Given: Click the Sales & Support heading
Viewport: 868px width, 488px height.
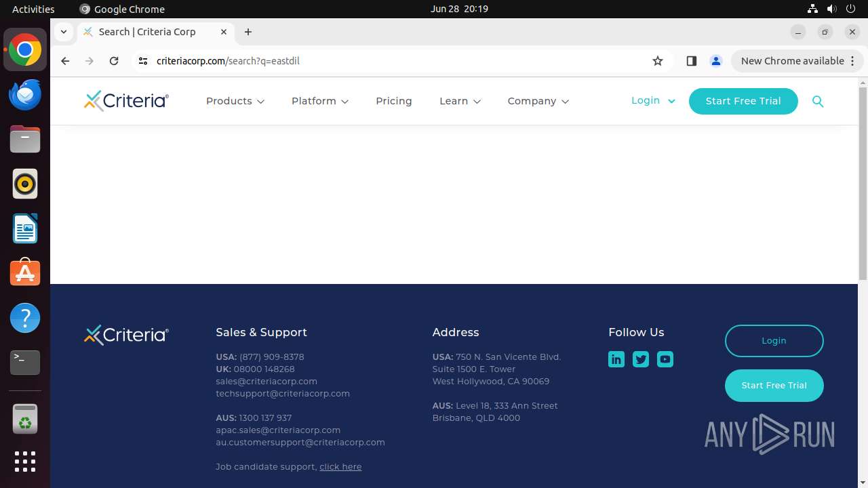Looking at the screenshot, I should point(261,333).
